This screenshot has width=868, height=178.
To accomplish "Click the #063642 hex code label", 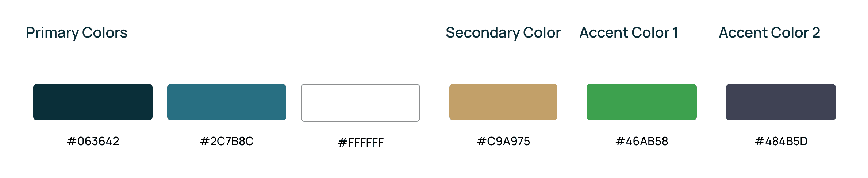I will pos(93,141).
